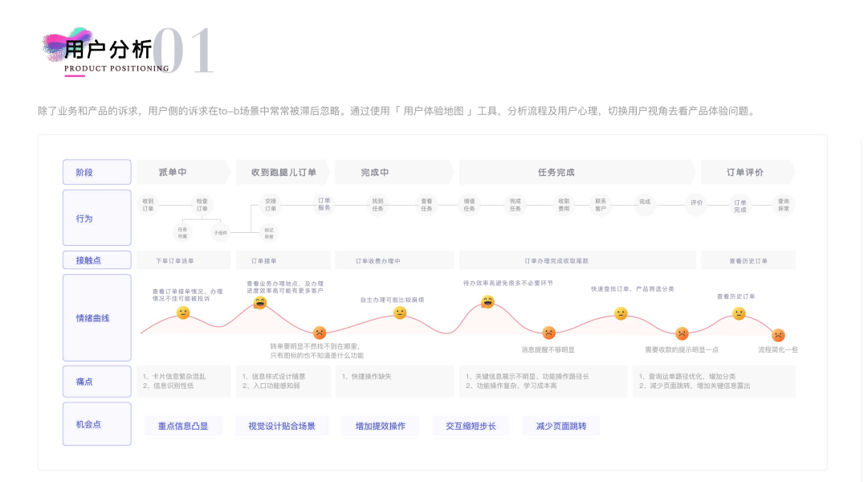Screen dimensions: 868x482
Task: Click the '机会点' row label box
Action: 97,424
